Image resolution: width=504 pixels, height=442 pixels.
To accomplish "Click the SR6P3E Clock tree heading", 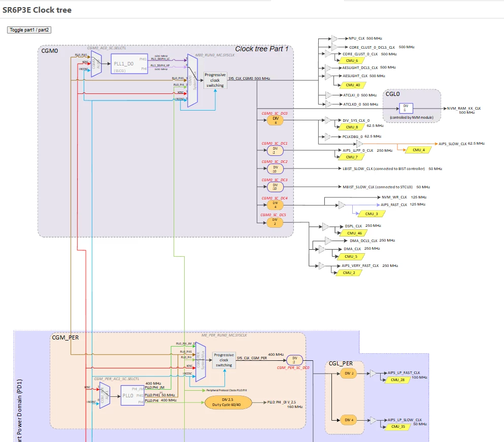I will click(x=37, y=10).
